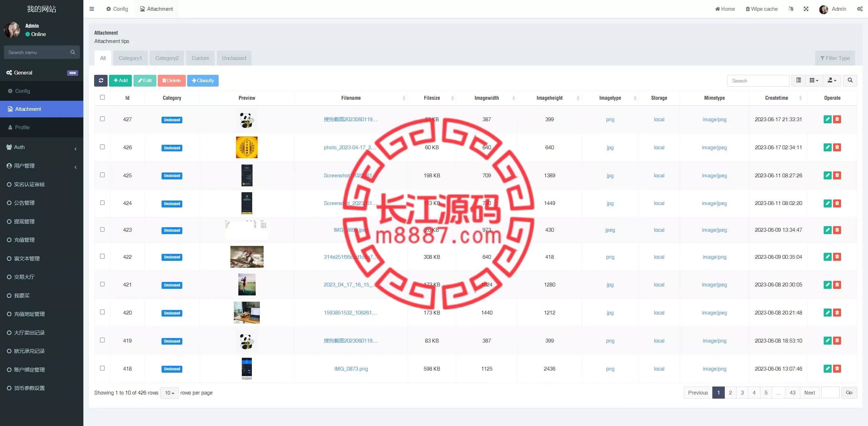Screen dimensions: 868x426
Task: Click the table Search input field
Action: click(x=758, y=81)
